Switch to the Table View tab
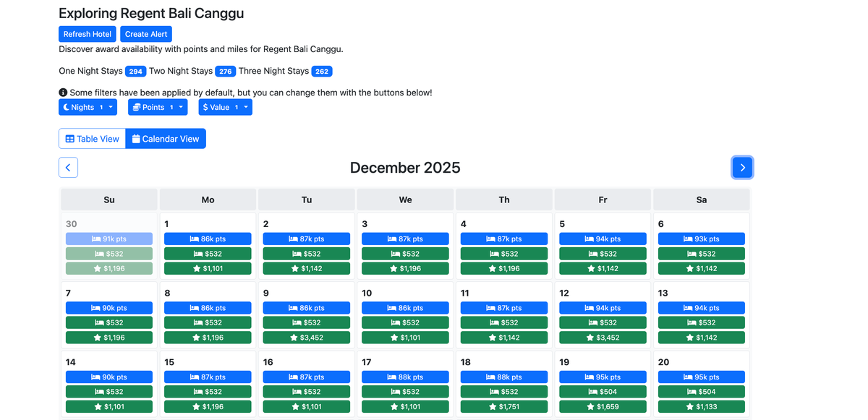Image resolution: width=868 pixels, height=420 pixels. point(92,139)
